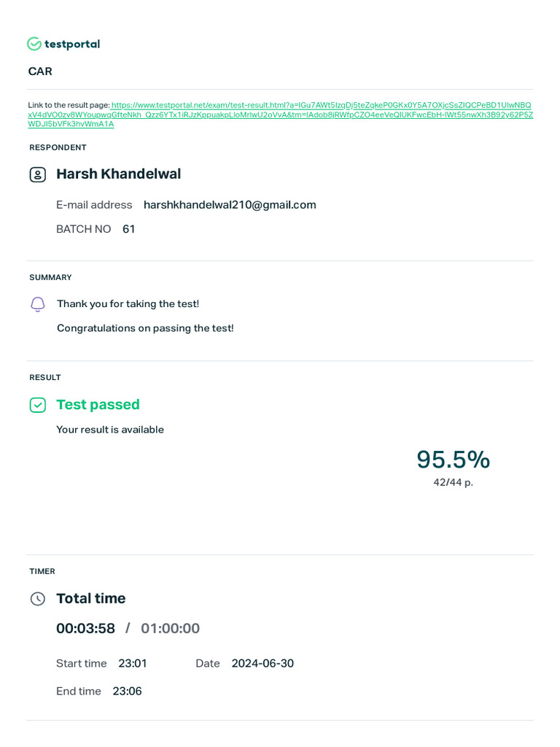
Task: Click the end time value 23:06
Action: point(127,692)
